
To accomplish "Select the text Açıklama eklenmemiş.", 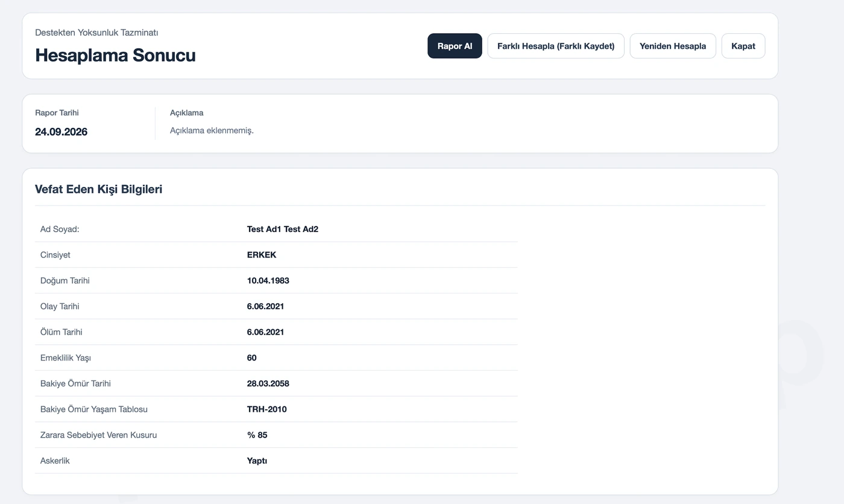I will (212, 130).
